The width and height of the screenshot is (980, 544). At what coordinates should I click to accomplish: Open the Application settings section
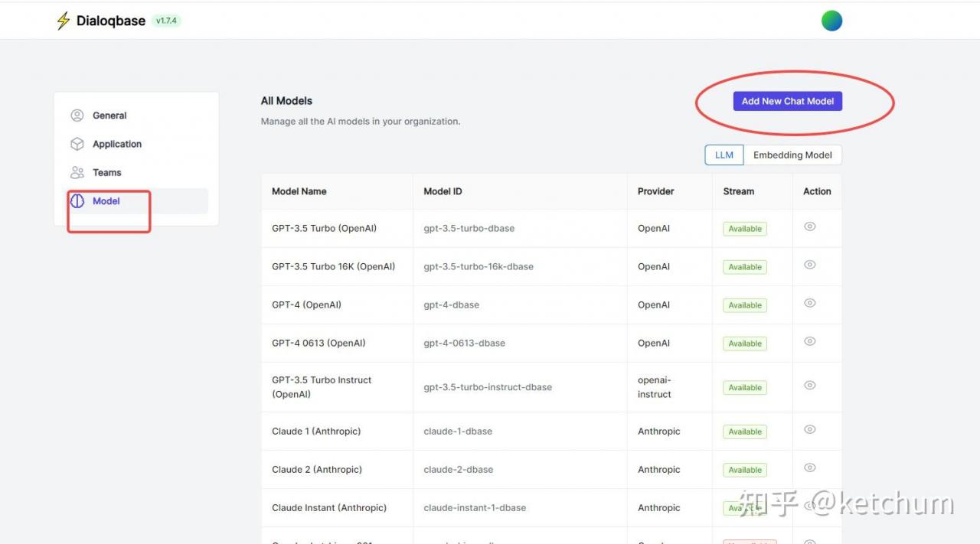(136, 144)
